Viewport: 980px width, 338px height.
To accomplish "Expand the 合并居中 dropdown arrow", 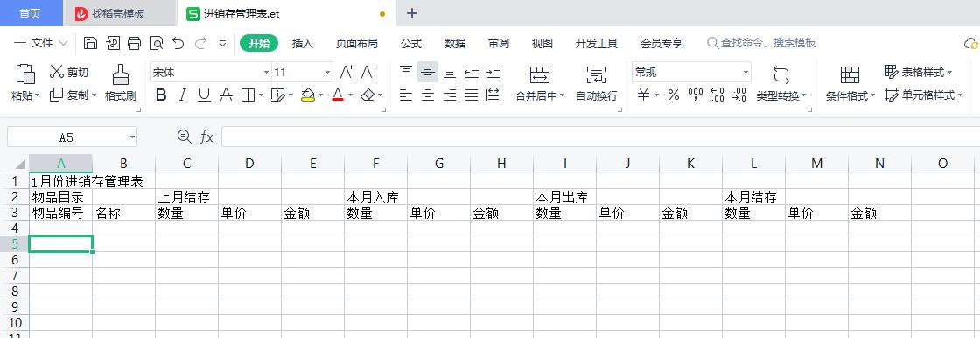I will click(561, 95).
